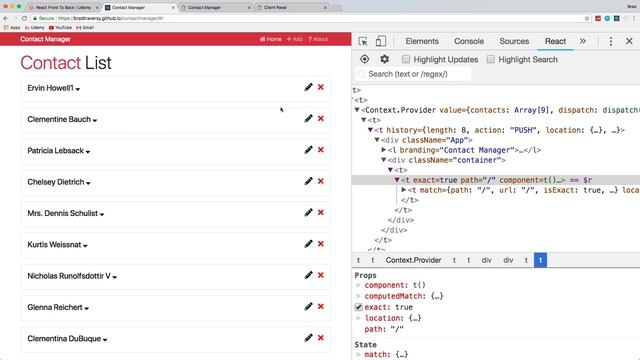Open the Sources tab
The width and height of the screenshot is (640, 360).
pyautogui.click(x=514, y=41)
